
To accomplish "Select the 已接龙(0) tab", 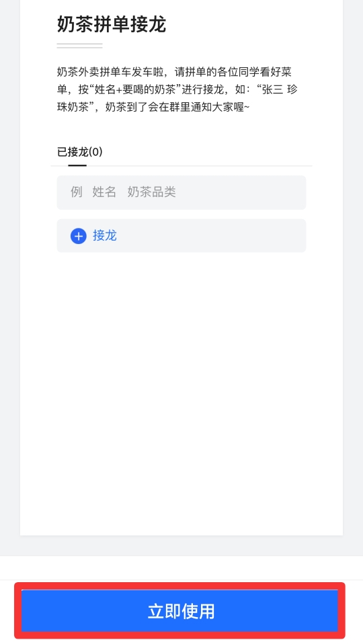I will coord(80,152).
